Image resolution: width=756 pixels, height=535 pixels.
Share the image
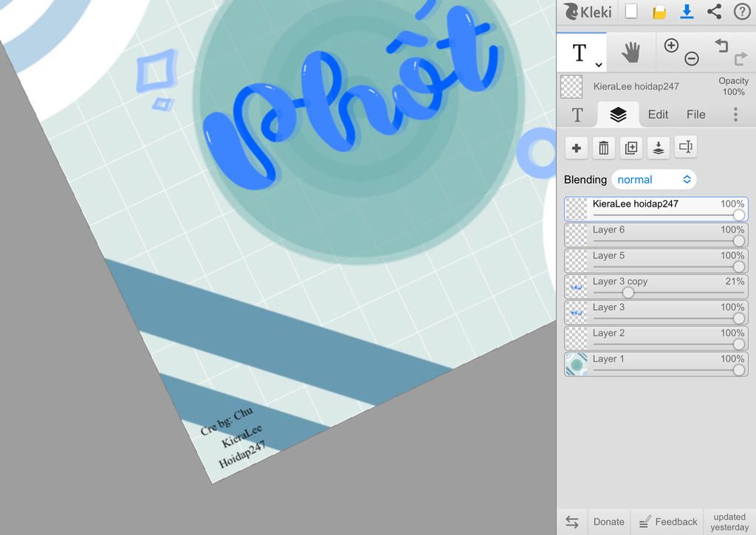pyautogui.click(x=714, y=12)
